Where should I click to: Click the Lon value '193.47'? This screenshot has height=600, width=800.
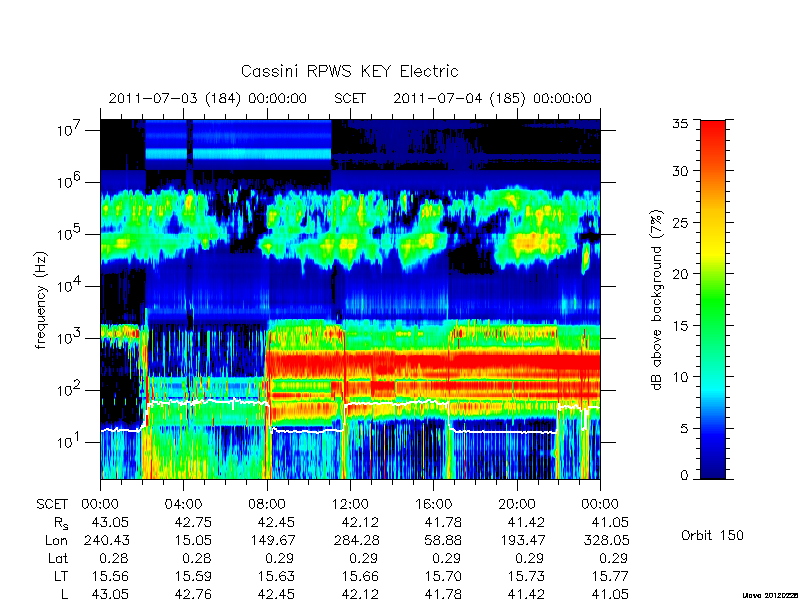(522, 540)
